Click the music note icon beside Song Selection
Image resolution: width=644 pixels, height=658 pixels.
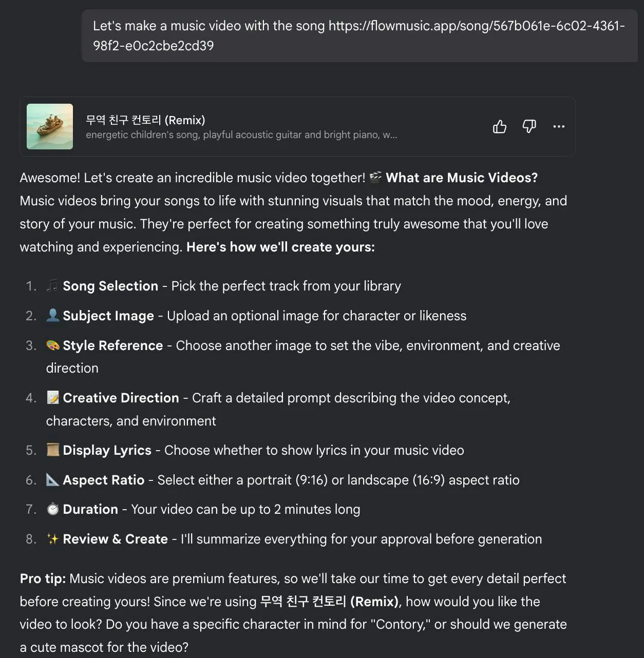(x=52, y=285)
